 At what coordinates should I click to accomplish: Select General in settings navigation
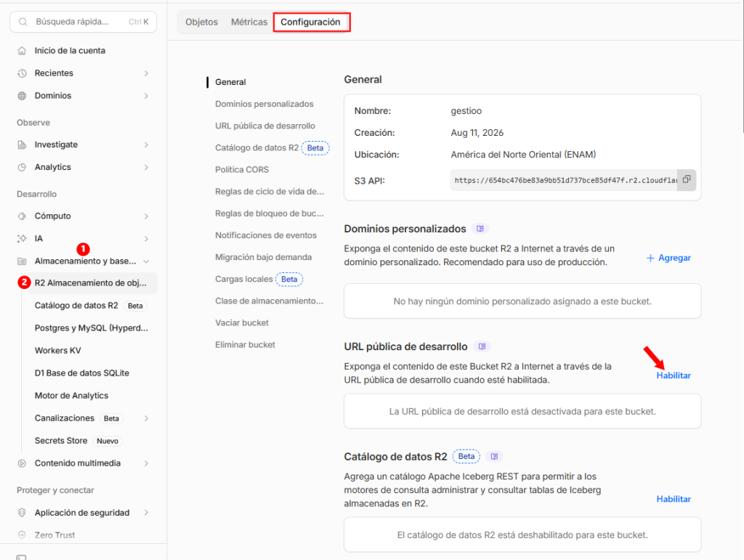coord(230,82)
